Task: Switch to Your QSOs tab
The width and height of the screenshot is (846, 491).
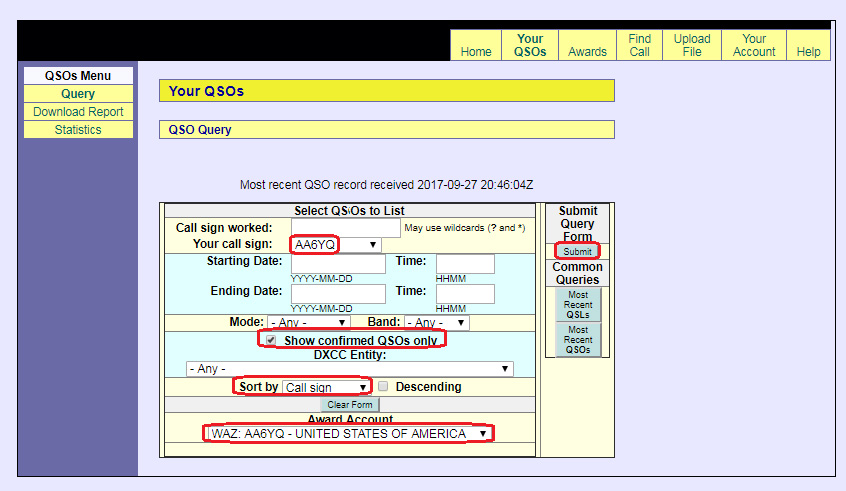Action: (530, 46)
